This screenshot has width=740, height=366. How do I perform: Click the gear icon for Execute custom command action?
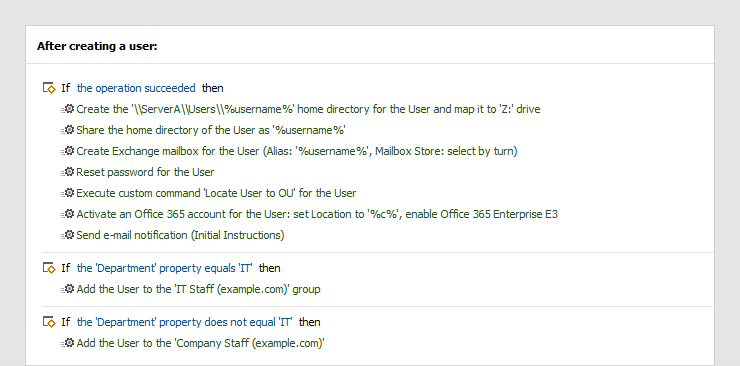69,193
